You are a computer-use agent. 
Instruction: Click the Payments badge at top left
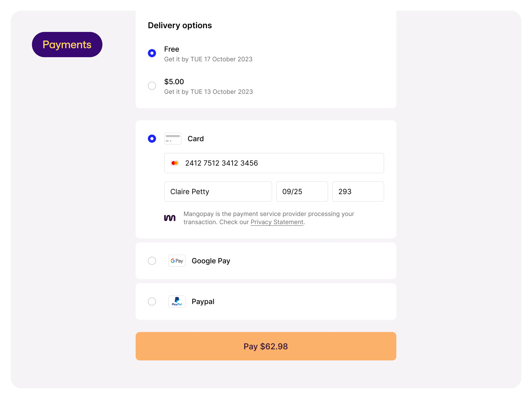point(67,44)
